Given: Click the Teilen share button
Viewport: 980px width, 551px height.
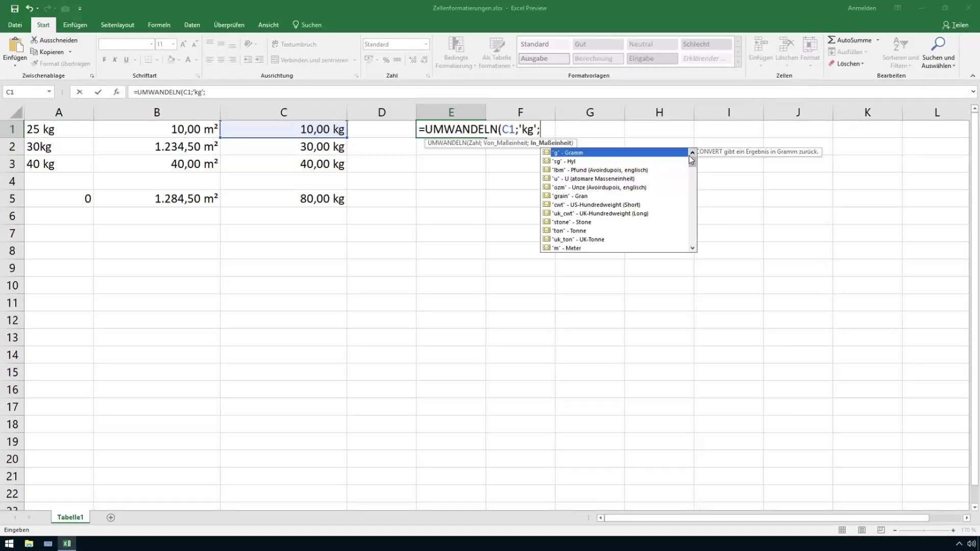Looking at the screenshot, I should 955,24.
